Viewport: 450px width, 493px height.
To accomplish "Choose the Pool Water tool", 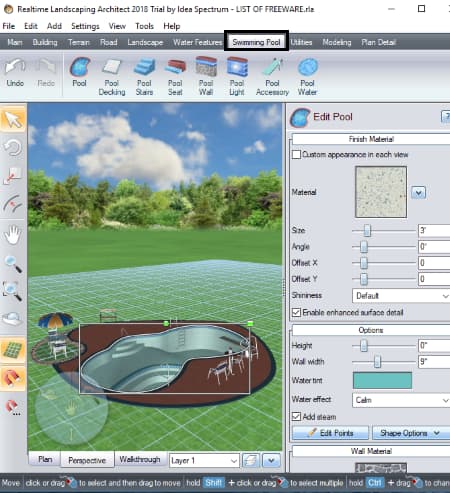I will point(307,77).
